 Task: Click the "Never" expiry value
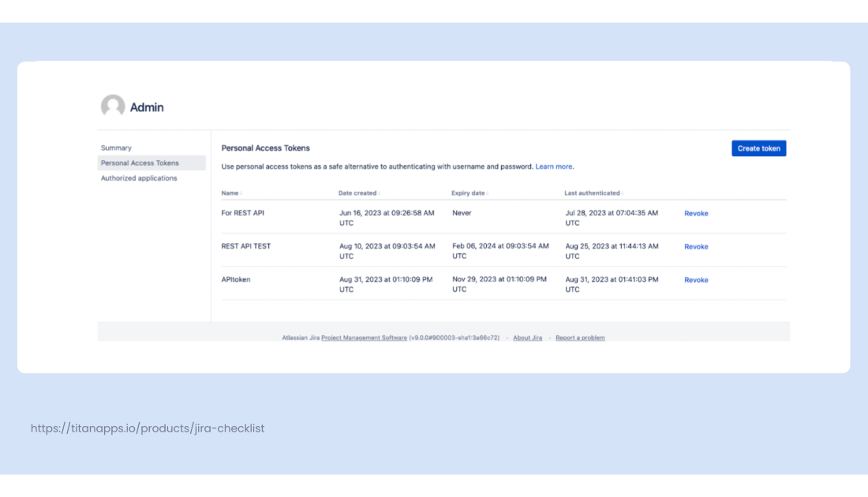461,212
